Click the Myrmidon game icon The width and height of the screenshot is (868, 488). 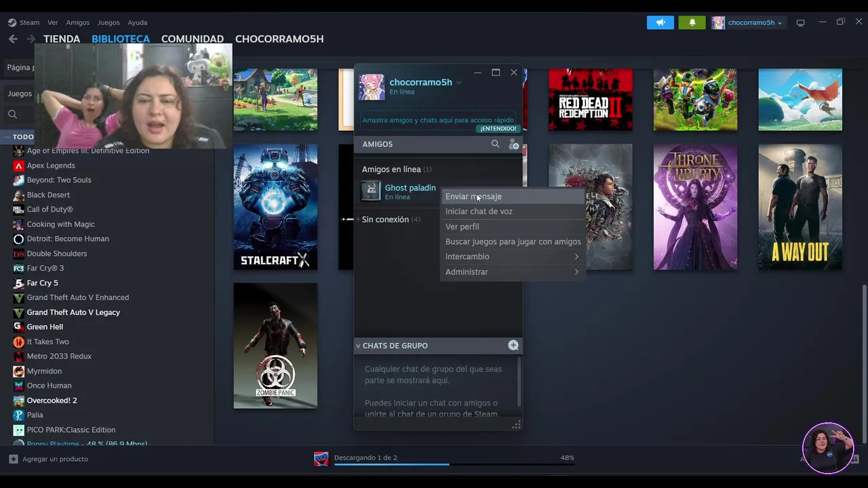pyautogui.click(x=18, y=371)
